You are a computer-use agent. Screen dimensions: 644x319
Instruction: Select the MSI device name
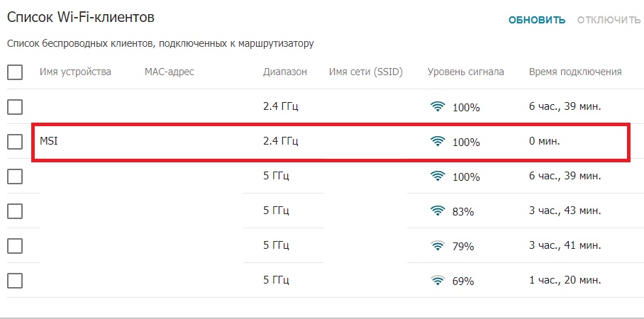(x=49, y=142)
